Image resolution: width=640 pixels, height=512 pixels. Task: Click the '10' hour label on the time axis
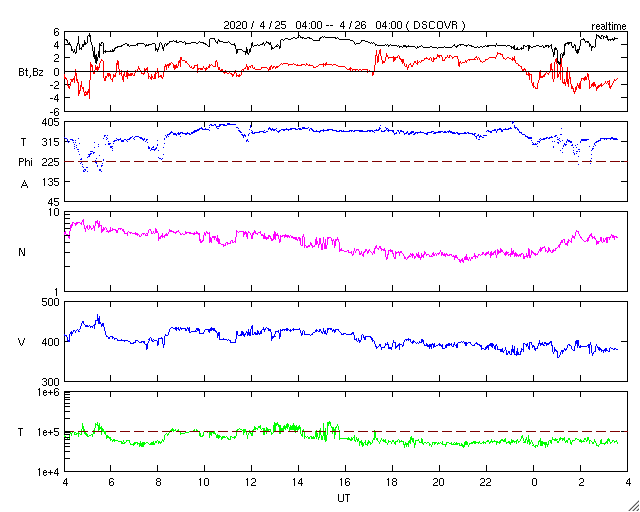coord(204,483)
